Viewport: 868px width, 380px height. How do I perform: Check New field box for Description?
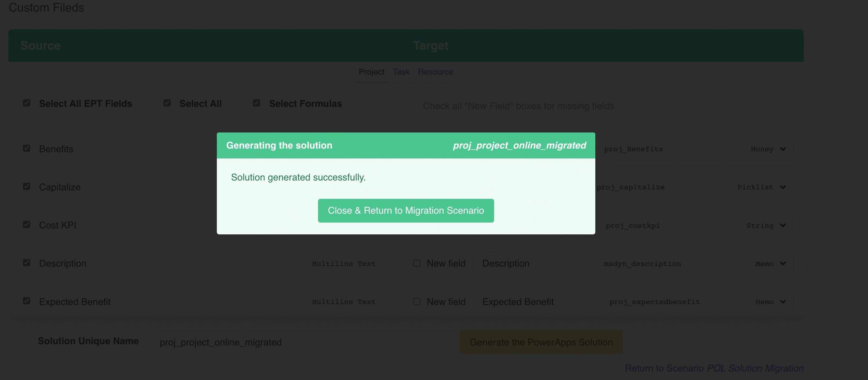(417, 263)
